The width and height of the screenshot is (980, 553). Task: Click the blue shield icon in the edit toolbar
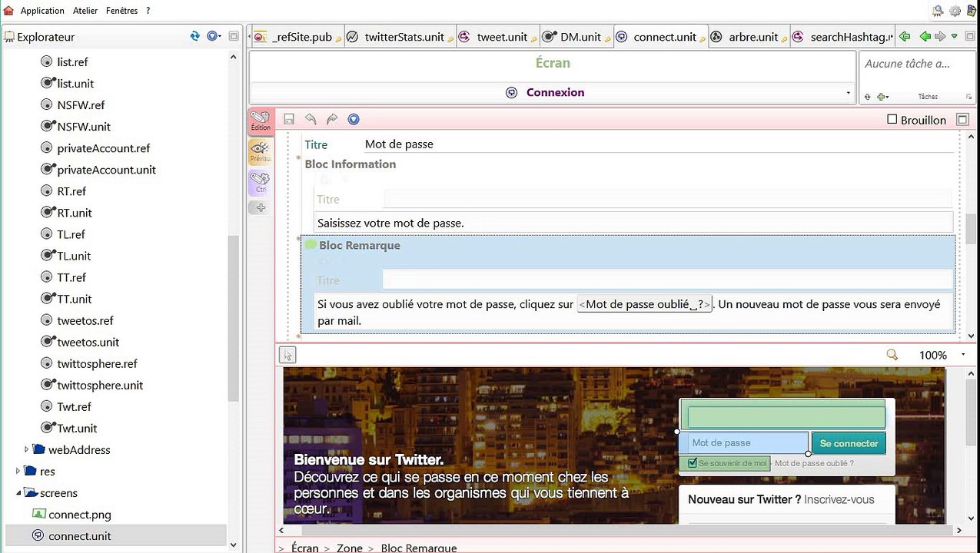(354, 119)
